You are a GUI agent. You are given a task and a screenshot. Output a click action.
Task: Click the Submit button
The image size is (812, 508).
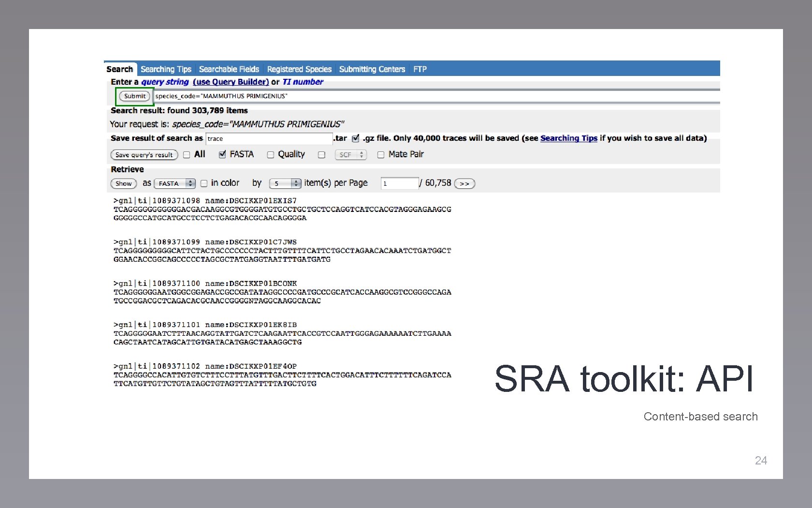click(x=134, y=96)
